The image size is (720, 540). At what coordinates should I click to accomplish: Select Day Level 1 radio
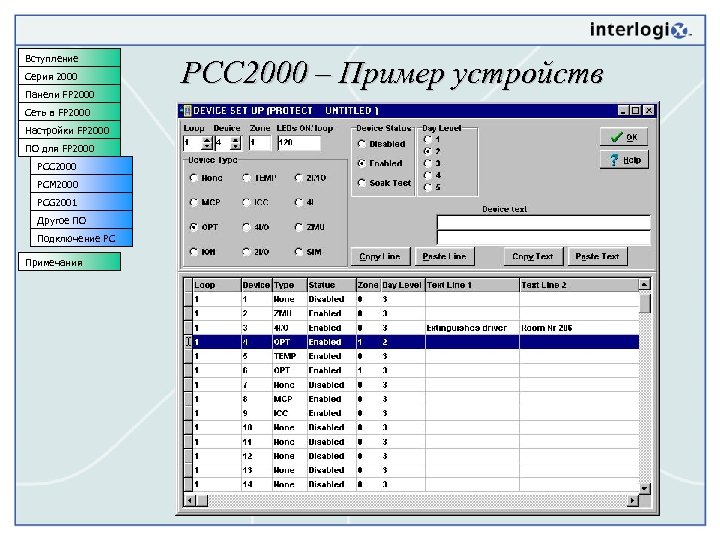[x=428, y=139]
